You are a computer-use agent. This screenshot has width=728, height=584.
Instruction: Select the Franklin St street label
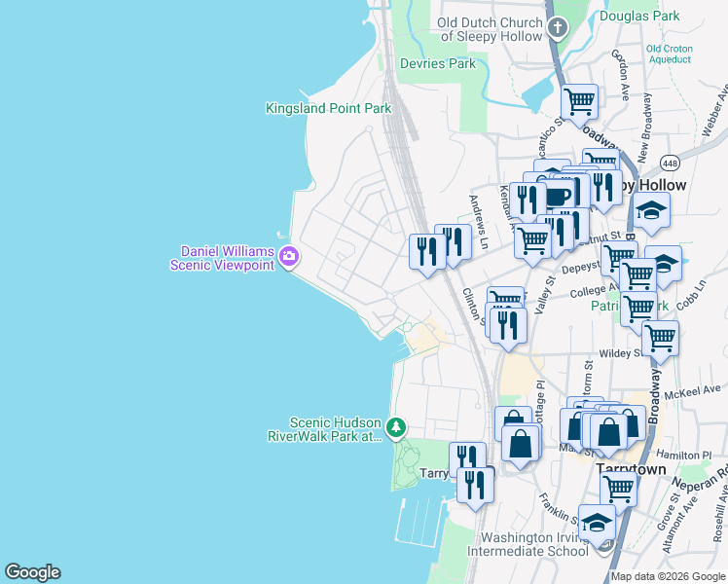(559, 509)
